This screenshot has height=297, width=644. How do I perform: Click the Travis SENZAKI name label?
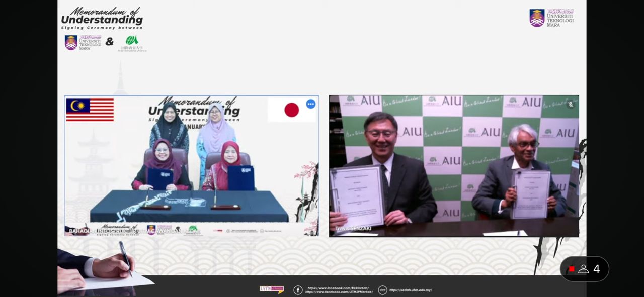[352, 229]
